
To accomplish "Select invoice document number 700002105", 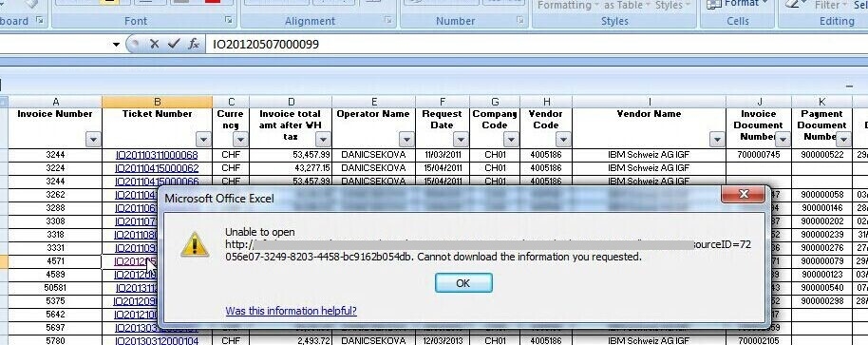I will [759, 340].
